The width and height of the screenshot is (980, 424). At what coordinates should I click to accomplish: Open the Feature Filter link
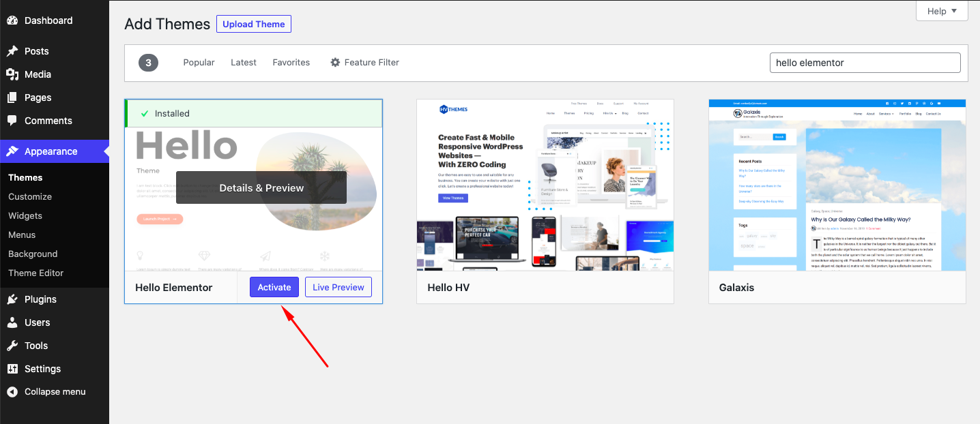coord(372,62)
